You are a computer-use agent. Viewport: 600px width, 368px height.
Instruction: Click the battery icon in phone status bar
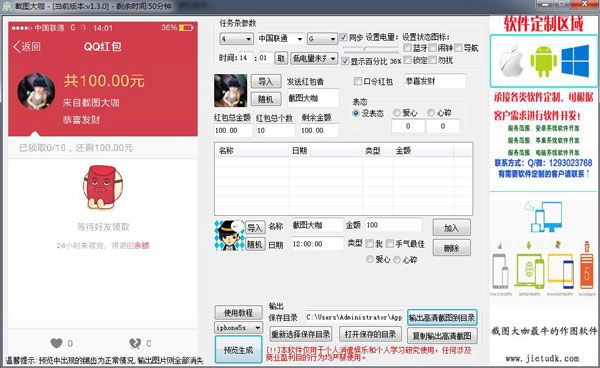pyautogui.click(x=186, y=28)
